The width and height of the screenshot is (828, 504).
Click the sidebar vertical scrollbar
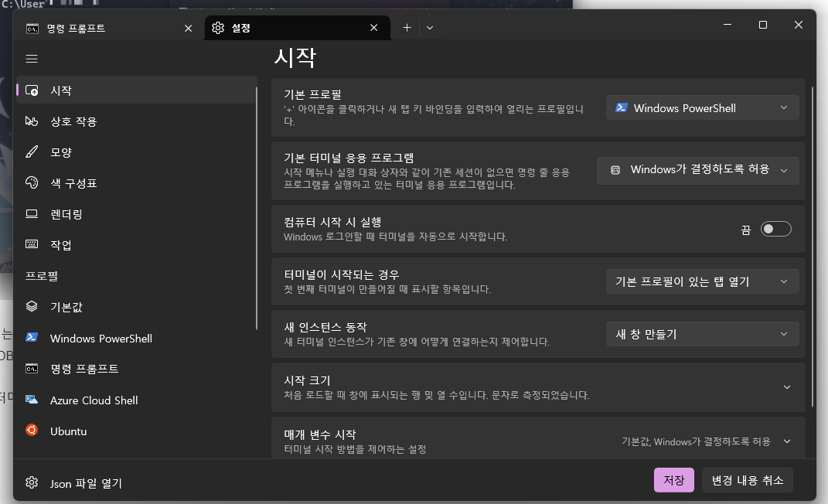[257, 209]
